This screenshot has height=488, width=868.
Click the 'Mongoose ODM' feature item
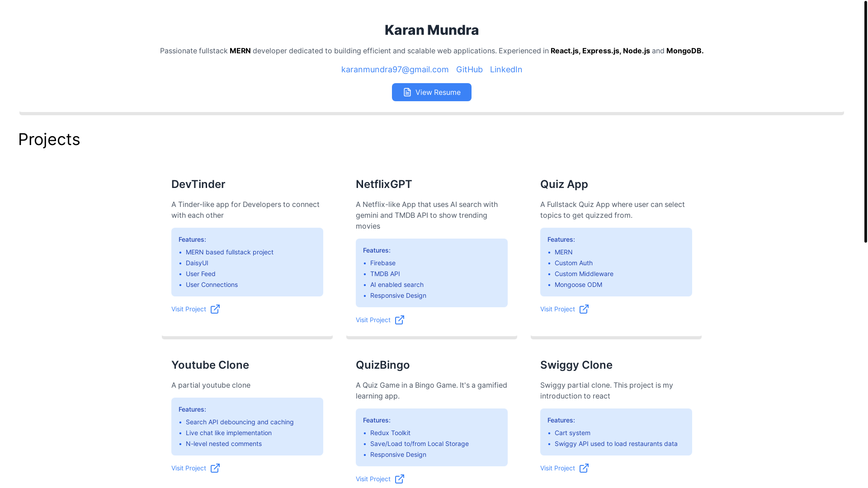click(579, 285)
